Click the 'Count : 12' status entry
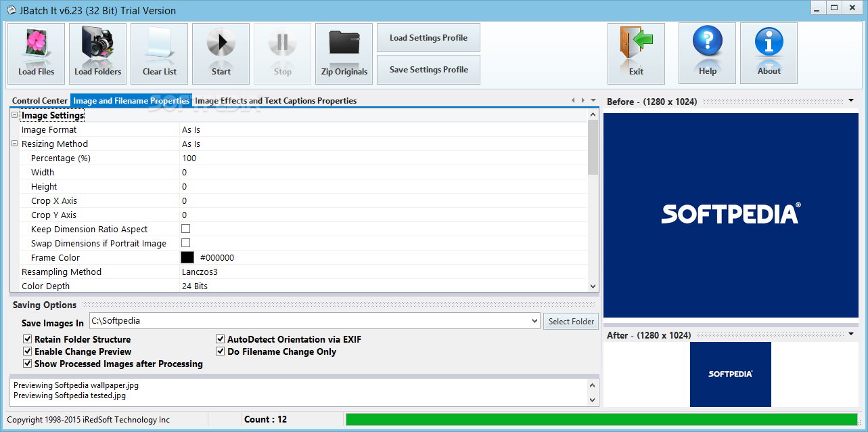The width and height of the screenshot is (868, 432). coord(265,419)
